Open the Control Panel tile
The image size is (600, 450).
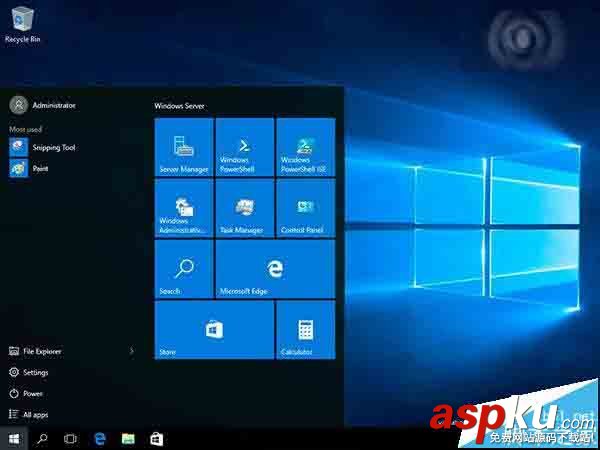(306, 208)
